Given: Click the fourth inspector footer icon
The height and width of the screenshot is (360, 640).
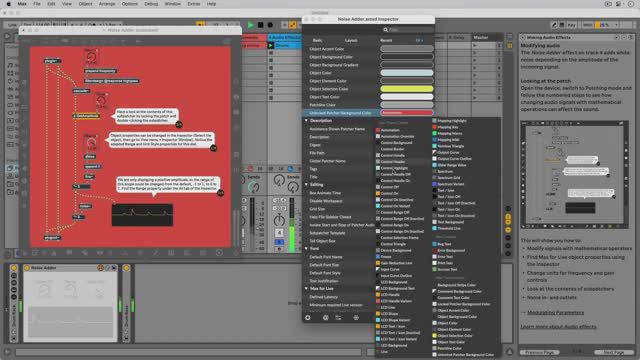Looking at the screenshot, I should [x=356, y=318].
